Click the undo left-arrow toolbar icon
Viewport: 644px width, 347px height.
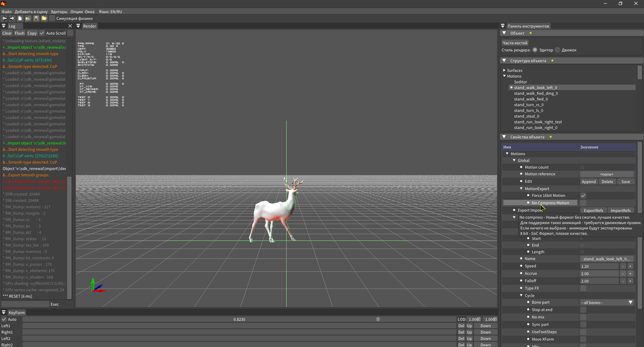[5, 19]
